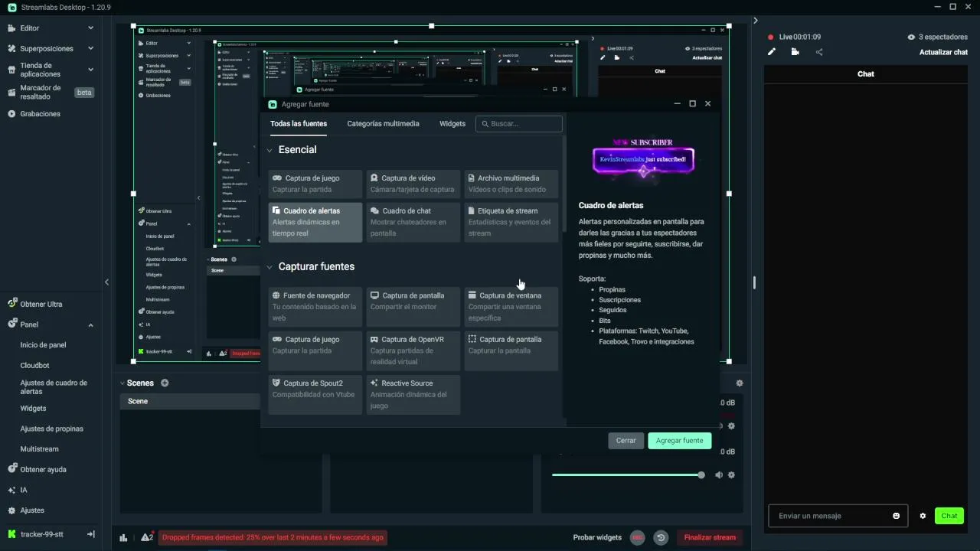Image resolution: width=980 pixels, height=551 pixels.
Task: Open chat settings gear beside Chat button
Action: point(923,516)
